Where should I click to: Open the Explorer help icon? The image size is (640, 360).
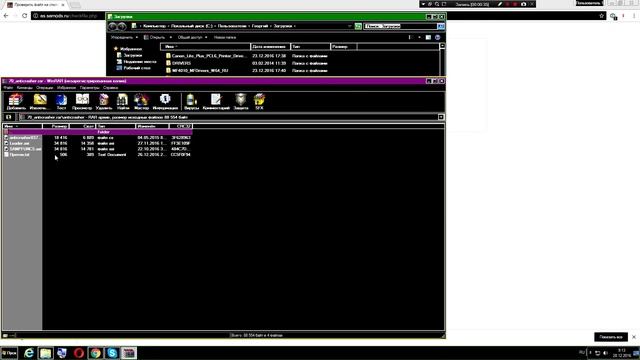click(438, 37)
